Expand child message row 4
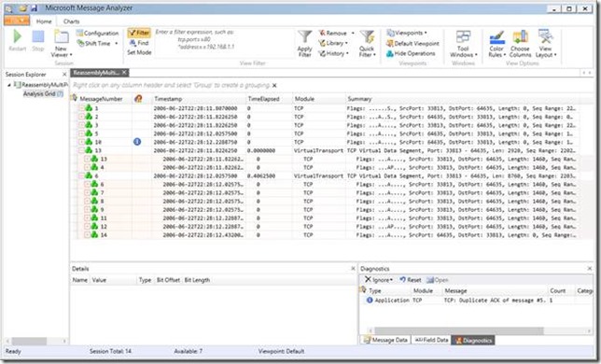 pyautogui.click(x=88, y=167)
